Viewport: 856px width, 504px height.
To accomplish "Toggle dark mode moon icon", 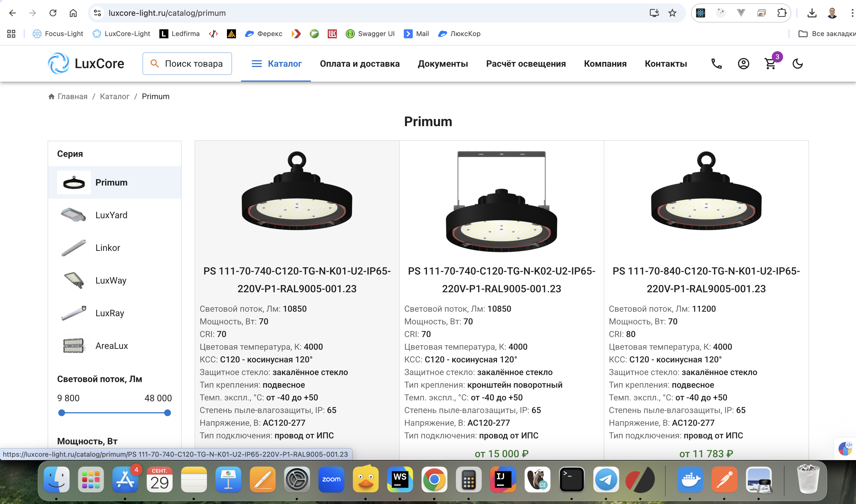I will [x=797, y=64].
